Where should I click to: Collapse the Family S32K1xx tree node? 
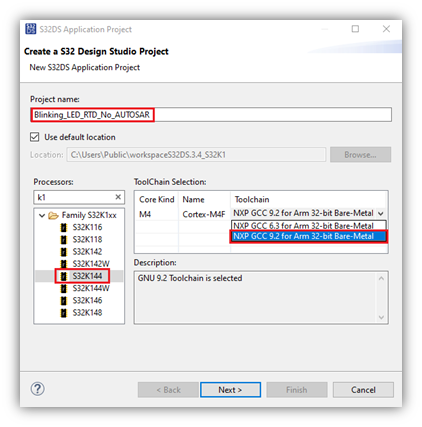42,216
